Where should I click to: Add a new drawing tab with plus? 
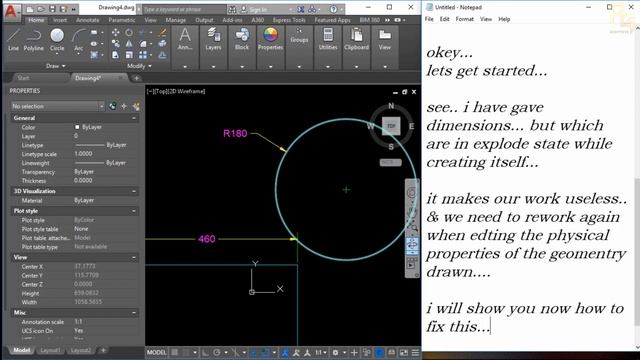pos(136,78)
